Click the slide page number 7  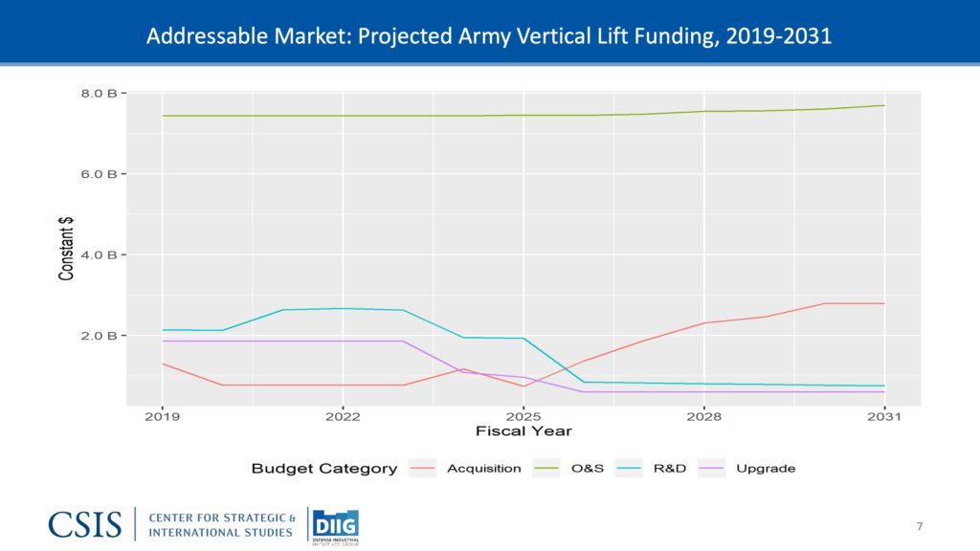pyautogui.click(x=919, y=527)
